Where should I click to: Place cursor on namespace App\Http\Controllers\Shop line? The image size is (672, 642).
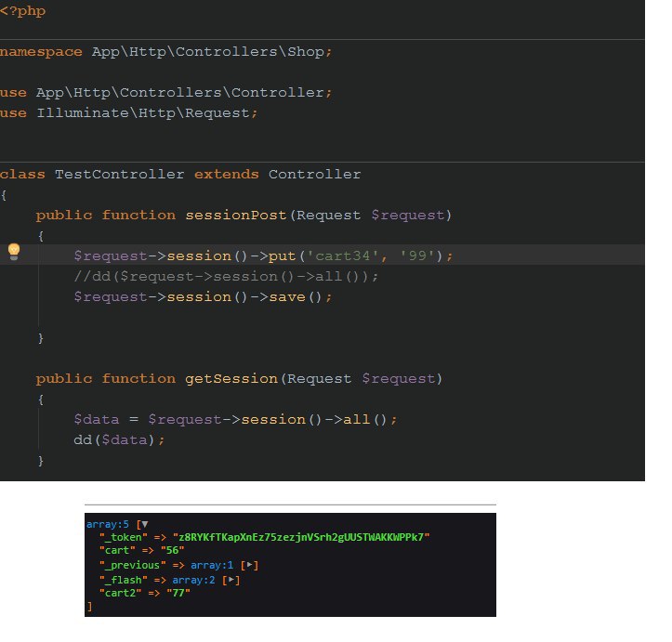point(165,52)
